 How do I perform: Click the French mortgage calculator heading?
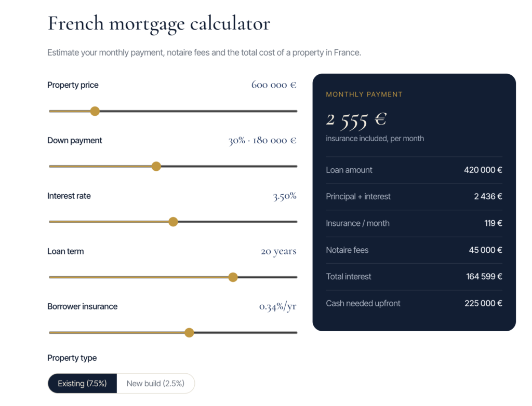click(159, 23)
